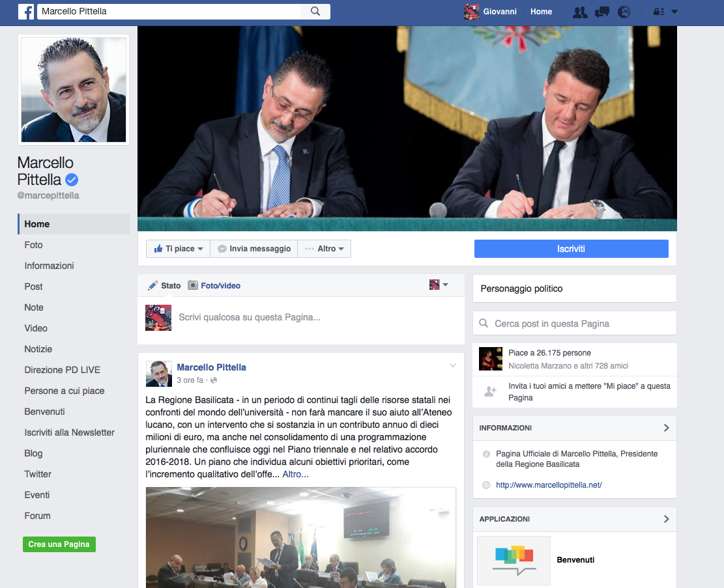Open Video in sidebar

coord(36,328)
